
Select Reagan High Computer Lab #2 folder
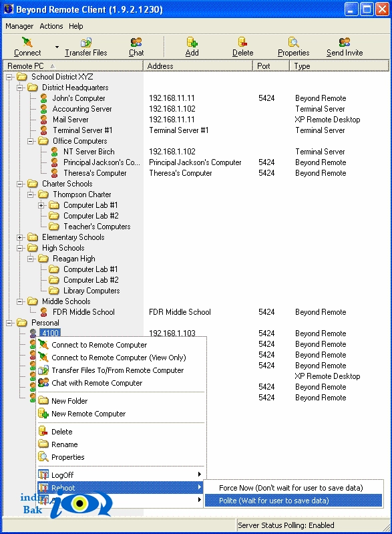[91, 280]
